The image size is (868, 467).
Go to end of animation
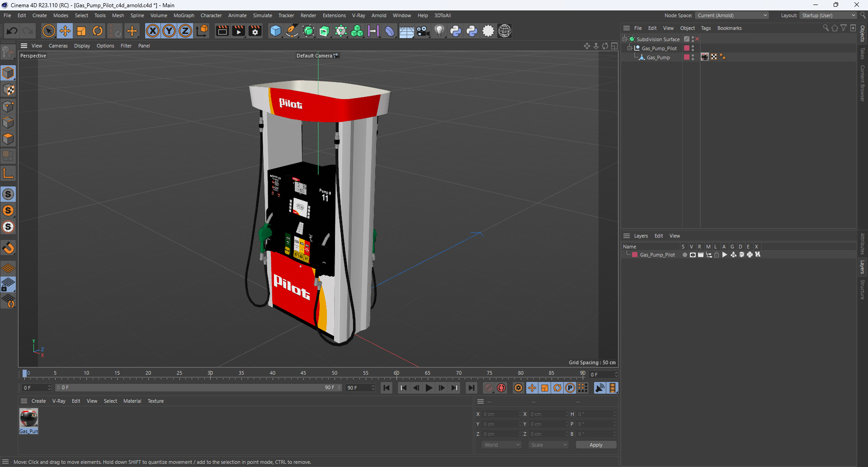click(471, 388)
